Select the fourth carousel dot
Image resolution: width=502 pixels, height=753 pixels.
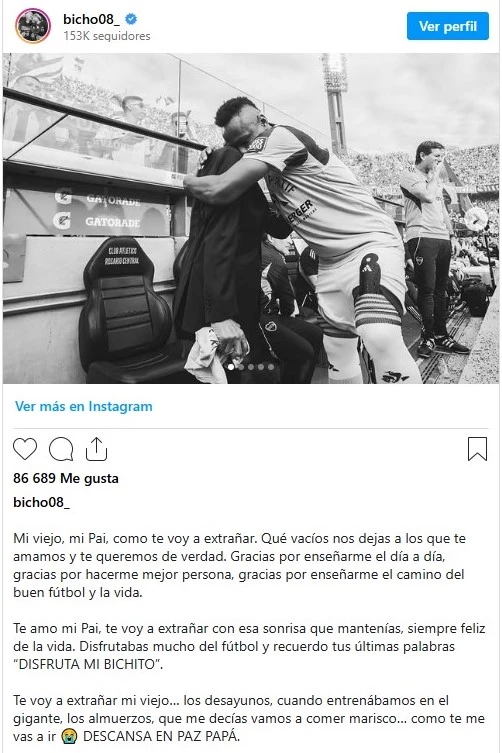pyautogui.click(x=261, y=367)
